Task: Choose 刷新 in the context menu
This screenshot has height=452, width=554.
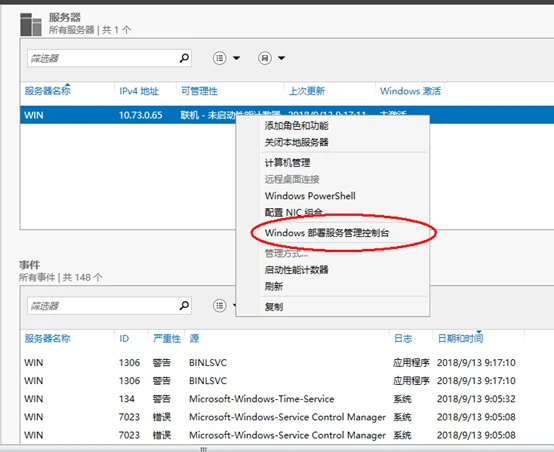Action: (x=274, y=286)
